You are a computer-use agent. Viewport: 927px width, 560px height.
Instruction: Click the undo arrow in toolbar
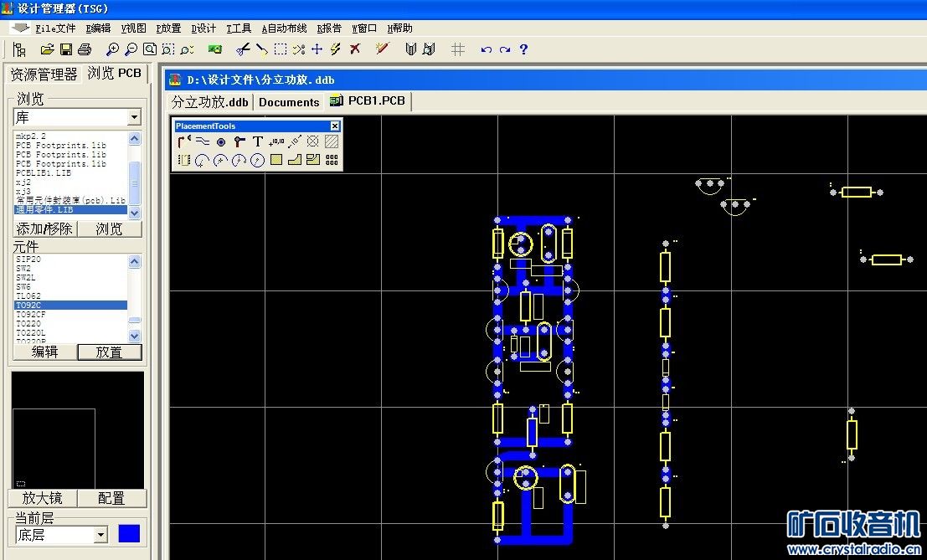tap(486, 49)
